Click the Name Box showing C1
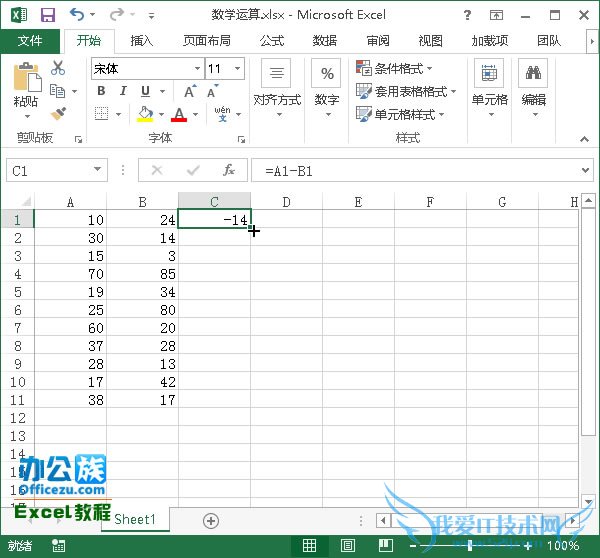 (48, 171)
